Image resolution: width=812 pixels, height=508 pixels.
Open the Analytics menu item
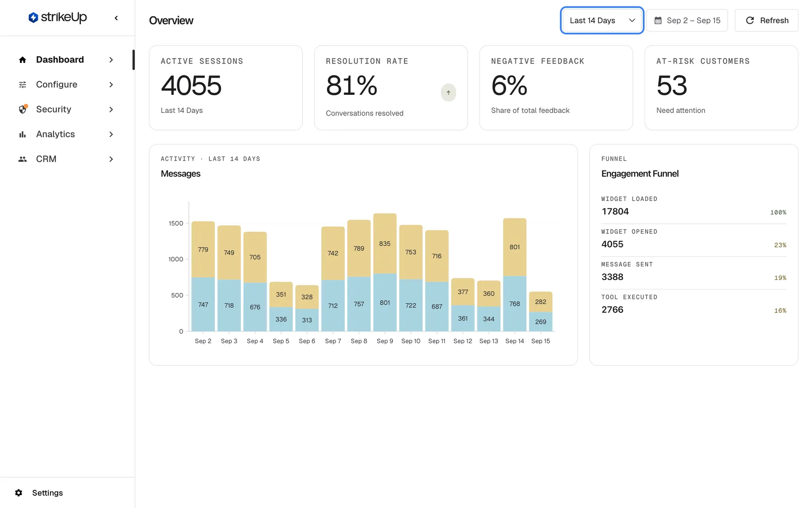(x=66, y=134)
